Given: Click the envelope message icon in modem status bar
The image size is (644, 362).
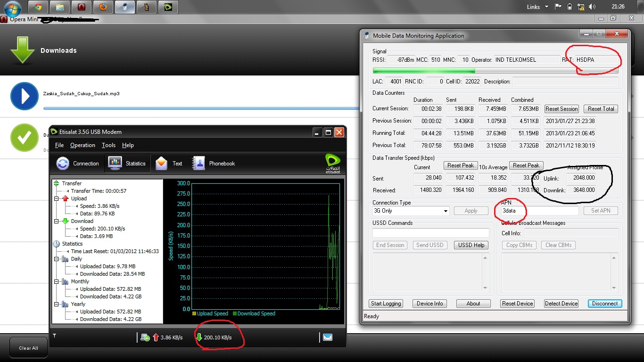Looking at the screenshot, I should coord(328,337).
